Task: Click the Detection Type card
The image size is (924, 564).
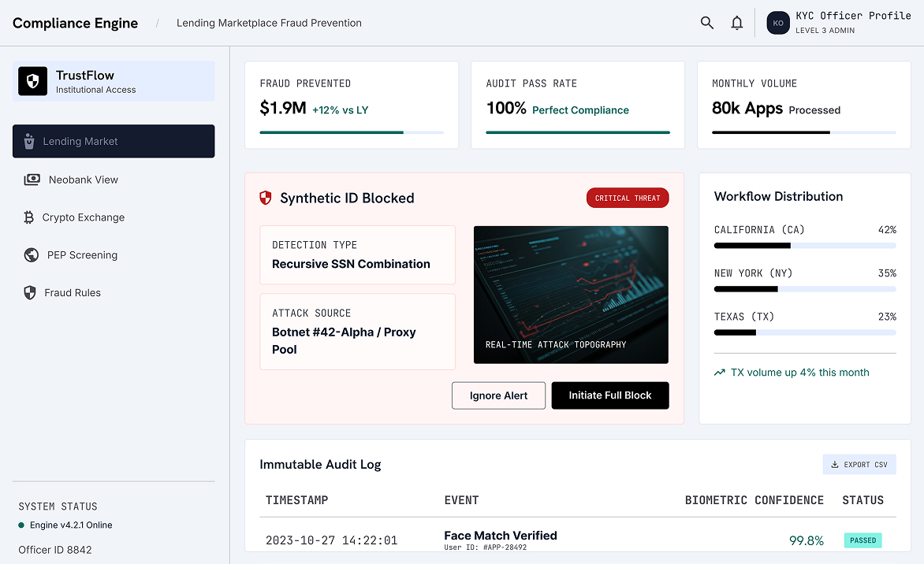Action: (358, 255)
